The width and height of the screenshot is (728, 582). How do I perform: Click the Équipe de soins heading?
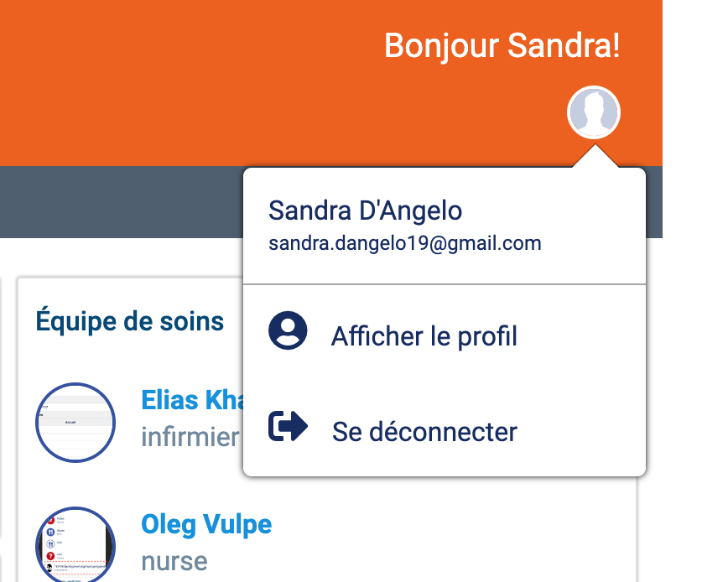130,321
